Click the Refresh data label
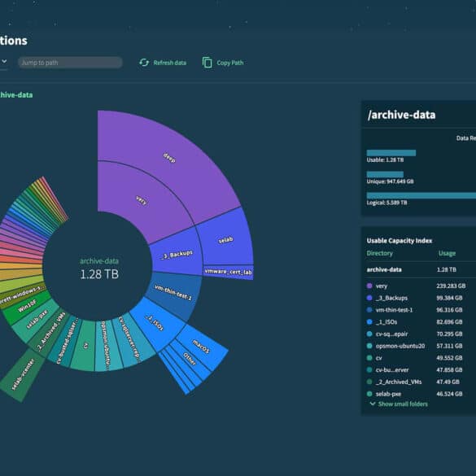The image size is (476, 476). click(170, 63)
